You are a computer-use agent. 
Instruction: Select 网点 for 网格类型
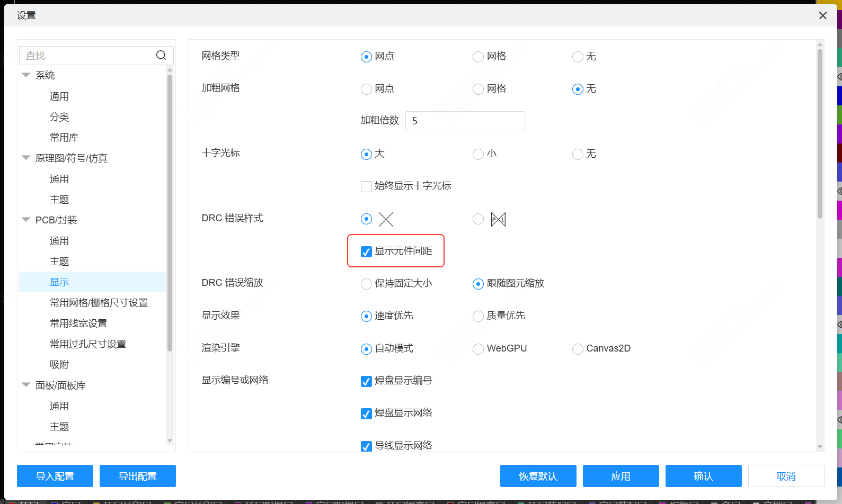(366, 57)
